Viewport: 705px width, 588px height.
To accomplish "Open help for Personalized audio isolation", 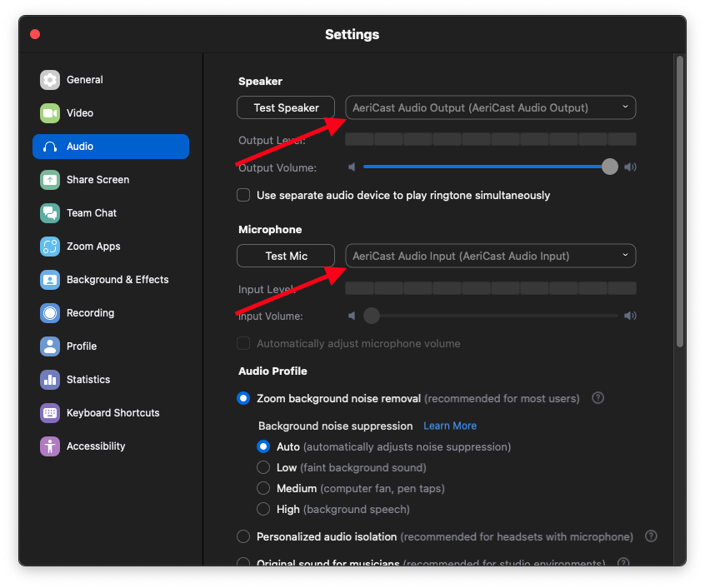I will click(651, 536).
